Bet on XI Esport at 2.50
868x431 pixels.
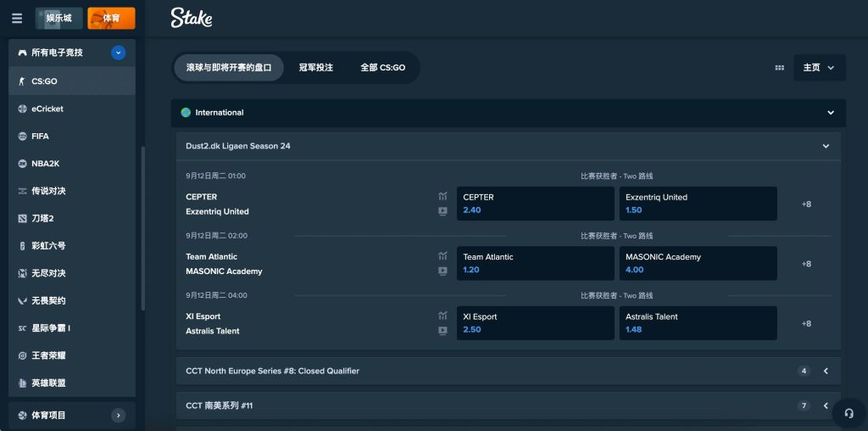point(536,323)
